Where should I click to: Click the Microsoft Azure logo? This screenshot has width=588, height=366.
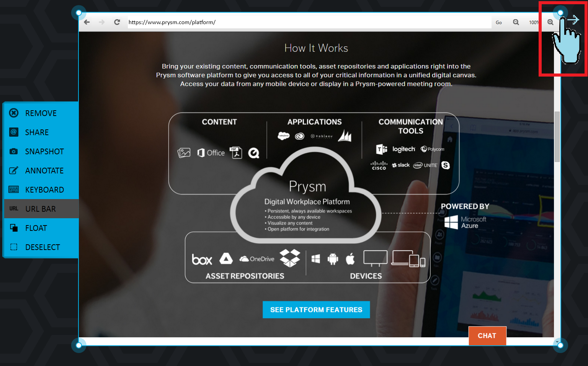click(x=465, y=222)
